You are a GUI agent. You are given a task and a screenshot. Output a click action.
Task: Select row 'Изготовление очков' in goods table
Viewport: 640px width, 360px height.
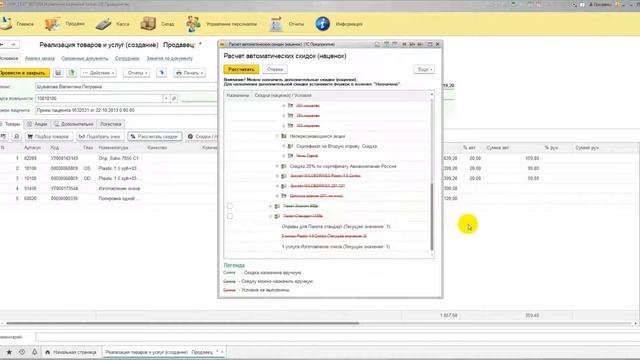(119, 188)
